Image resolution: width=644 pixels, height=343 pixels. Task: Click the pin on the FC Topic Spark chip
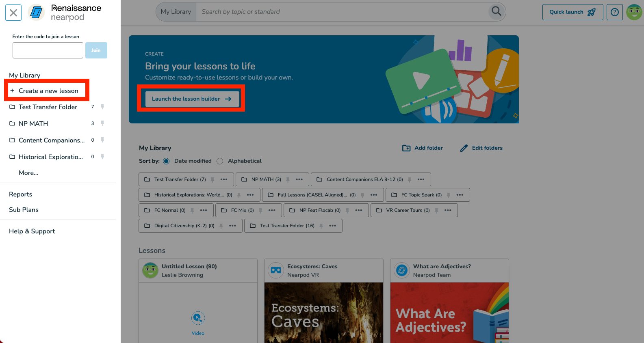tap(449, 195)
